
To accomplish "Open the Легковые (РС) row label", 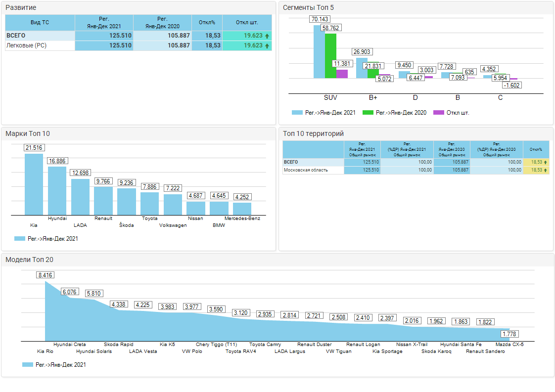I will coord(26,45).
